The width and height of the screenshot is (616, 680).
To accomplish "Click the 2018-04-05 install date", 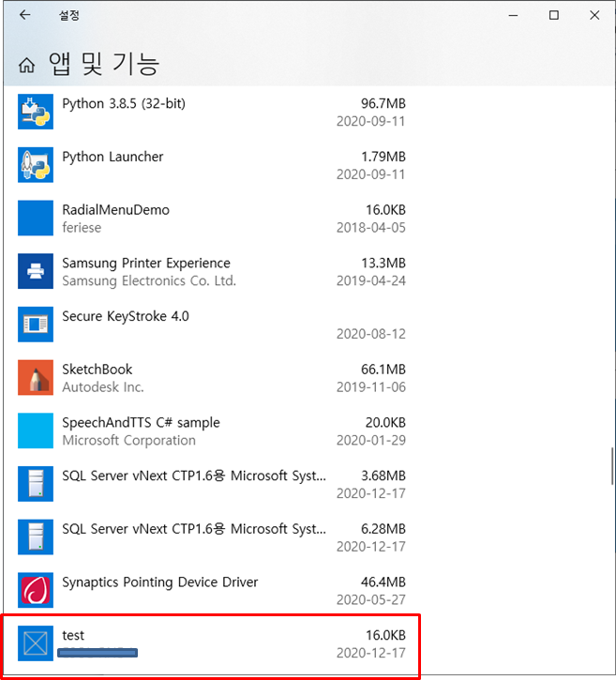I will [x=371, y=228].
